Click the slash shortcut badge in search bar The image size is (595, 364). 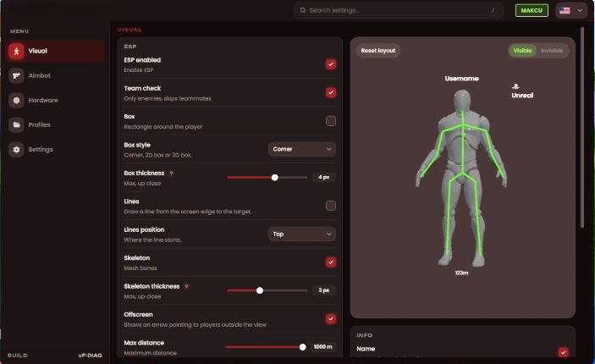click(x=493, y=10)
